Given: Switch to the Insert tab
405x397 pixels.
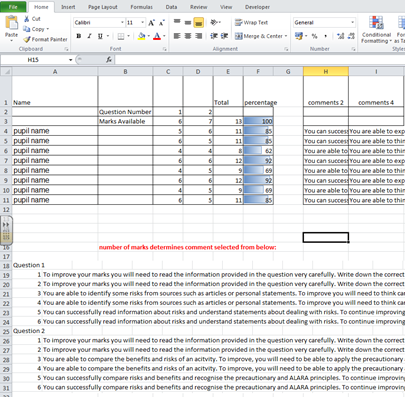Looking at the screenshot, I should click(x=68, y=7).
